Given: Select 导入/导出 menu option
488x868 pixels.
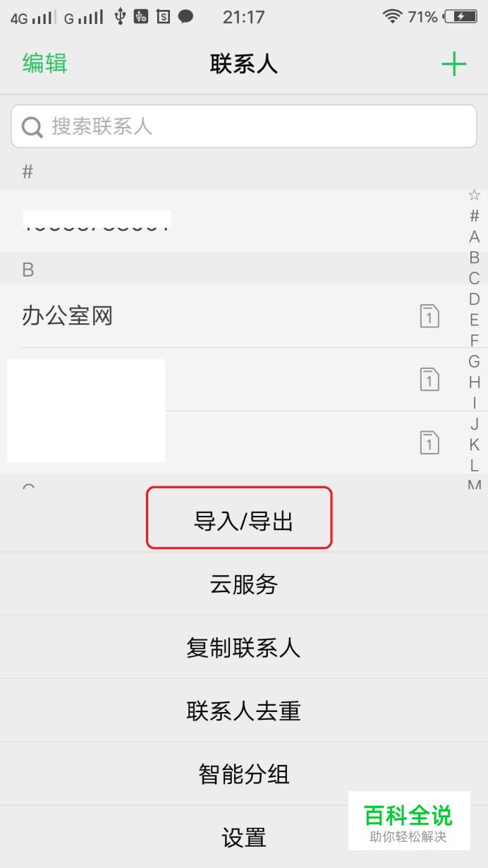Looking at the screenshot, I should [x=244, y=522].
